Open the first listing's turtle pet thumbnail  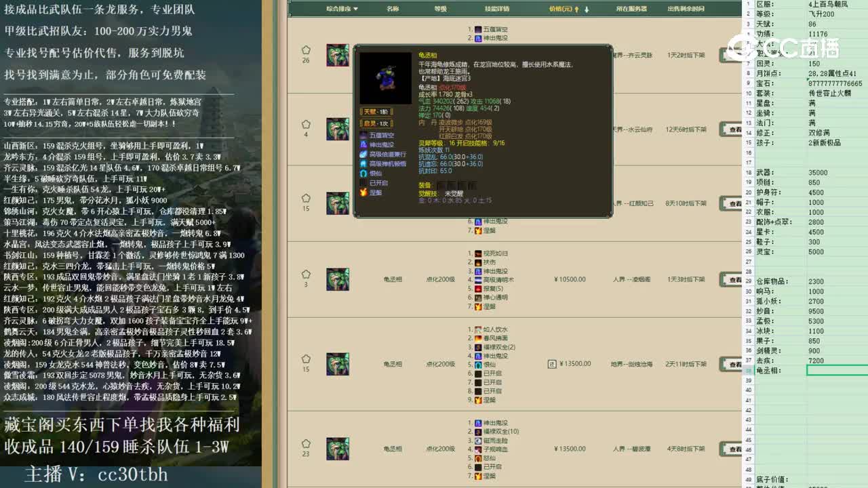tap(337, 56)
